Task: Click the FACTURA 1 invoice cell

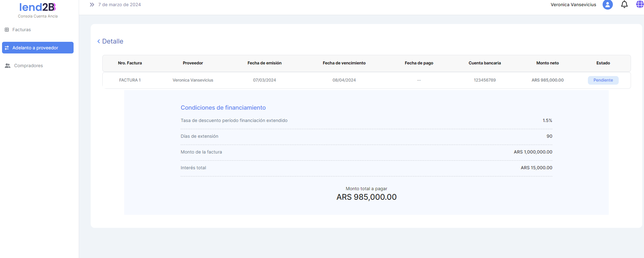Action: [x=130, y=80]
